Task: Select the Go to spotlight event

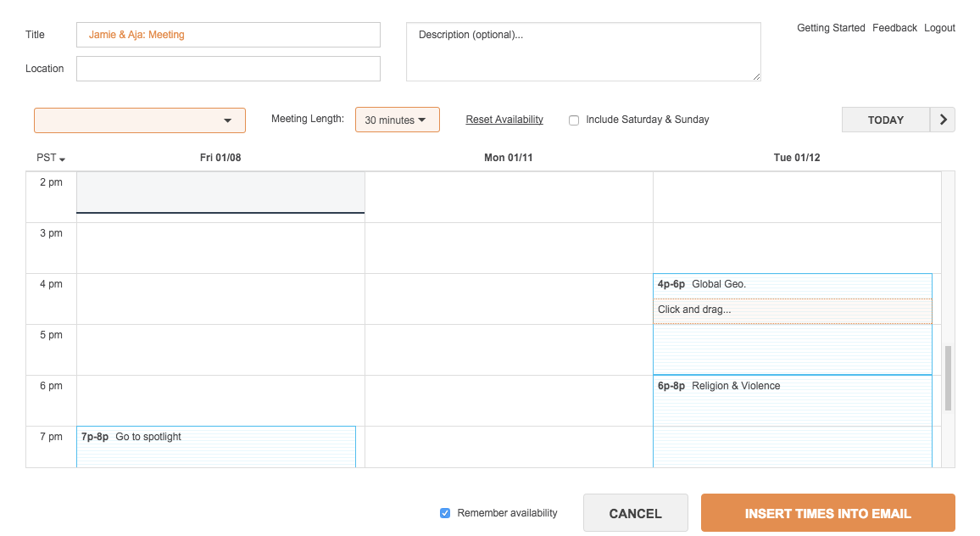Action: click(216, 447)
